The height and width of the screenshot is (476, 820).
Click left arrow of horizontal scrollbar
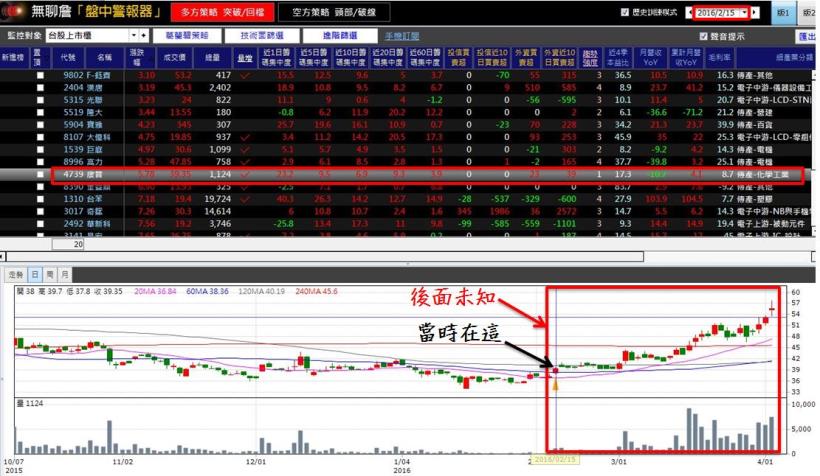(x=3, y=256)
